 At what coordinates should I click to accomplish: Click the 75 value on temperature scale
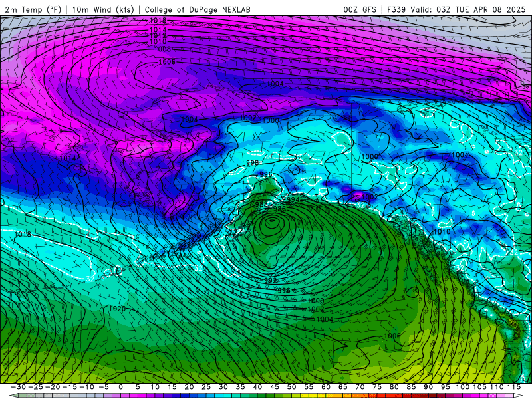[x=377, y=387]
